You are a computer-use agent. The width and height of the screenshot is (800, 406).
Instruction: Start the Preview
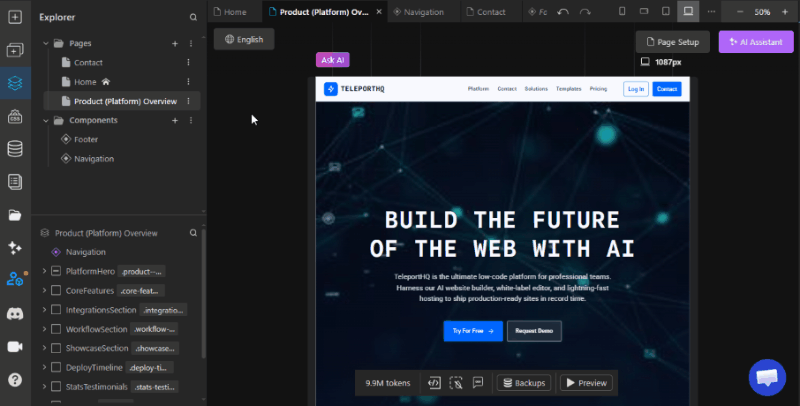(586, 383)
